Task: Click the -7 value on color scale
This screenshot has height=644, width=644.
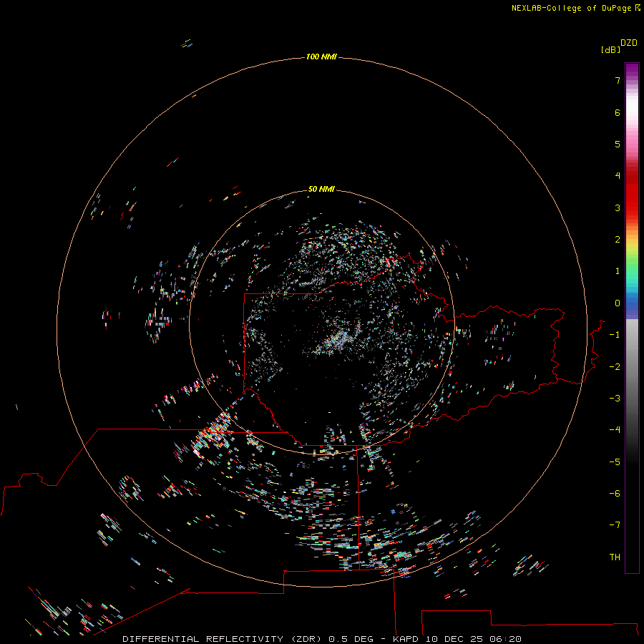Action: click(615, 525)
